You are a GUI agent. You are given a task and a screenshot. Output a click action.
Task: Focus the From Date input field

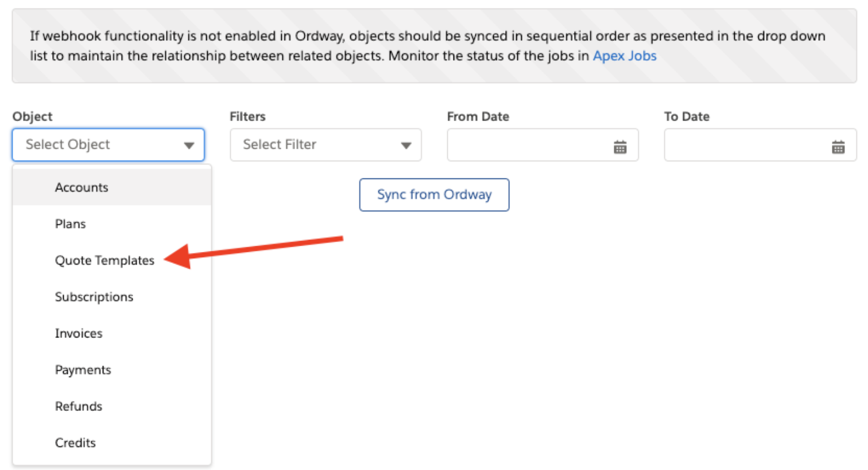pyautogui.click(x=542, y=145)
